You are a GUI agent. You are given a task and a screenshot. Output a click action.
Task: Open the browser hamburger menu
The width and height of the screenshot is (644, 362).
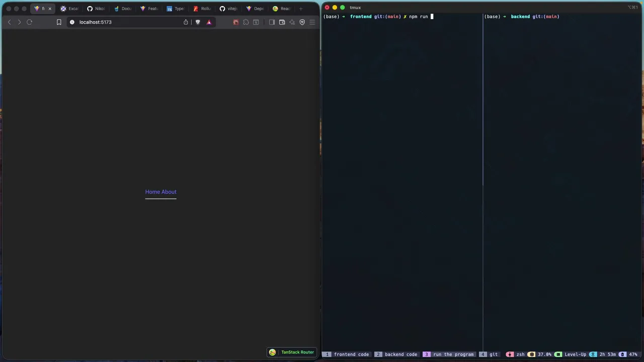pos(312,22)
